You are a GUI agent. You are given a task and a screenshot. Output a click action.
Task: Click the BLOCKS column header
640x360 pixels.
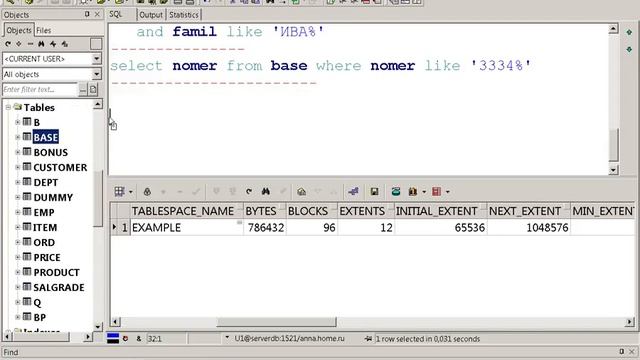coord(311,211)
